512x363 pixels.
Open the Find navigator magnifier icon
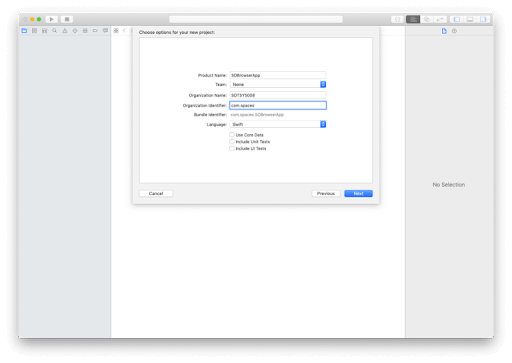tap(54, 31)
